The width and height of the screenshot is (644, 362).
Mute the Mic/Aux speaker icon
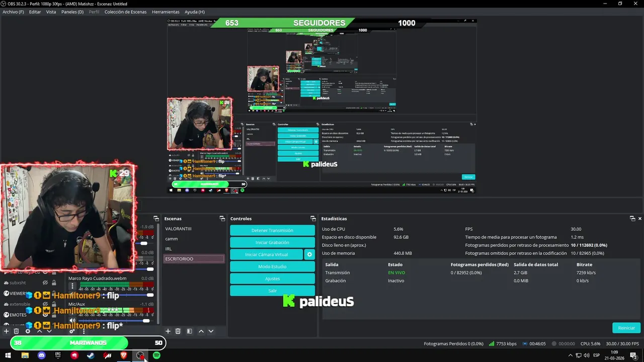(72, 320)
